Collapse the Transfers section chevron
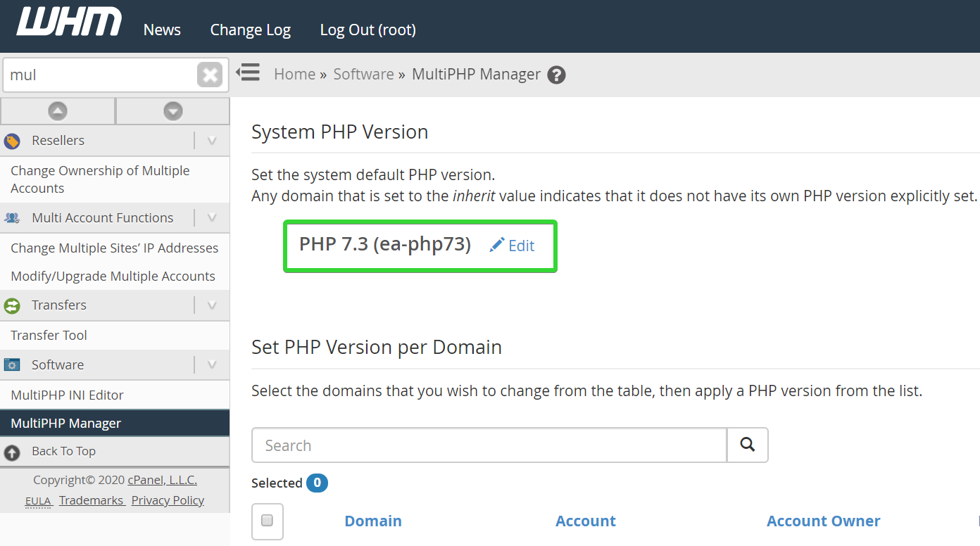 click(x=212, y=305)
